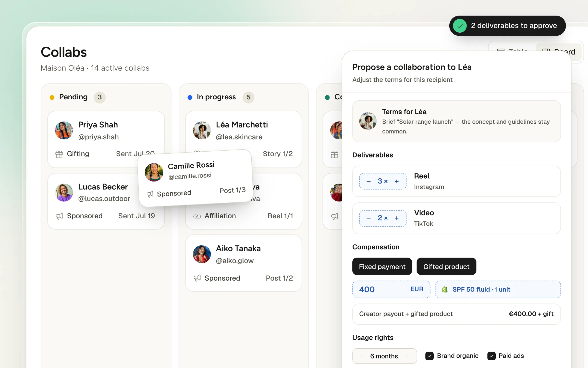Edit the 400 EUR payment amount field

point(391,289)
